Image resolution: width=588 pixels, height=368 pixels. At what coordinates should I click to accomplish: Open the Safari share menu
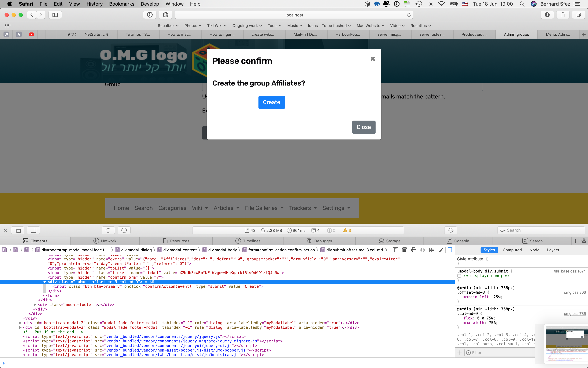point(563,15)
